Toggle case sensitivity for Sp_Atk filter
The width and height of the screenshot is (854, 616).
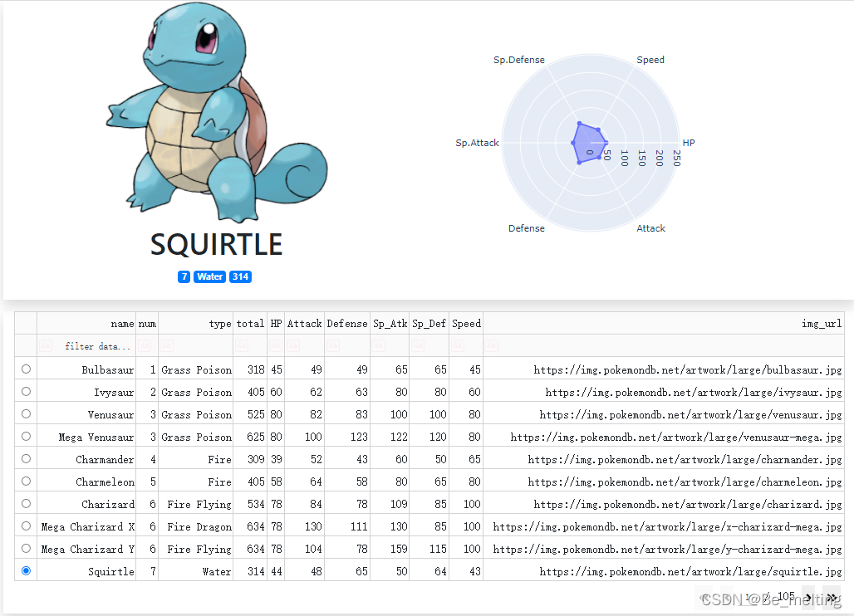pyautogui.click(x=379, y=345)
